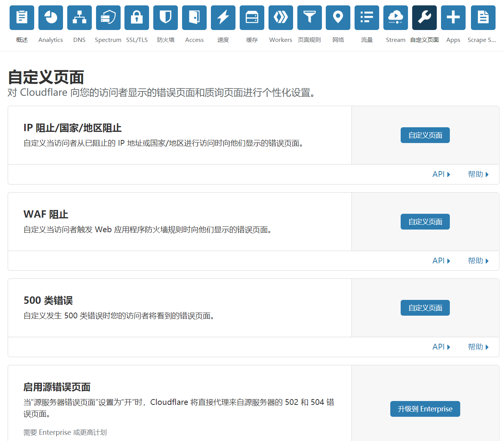Click the 页面规则 tab label
Image resolution: width=504 pixels, height=441 pixels.
[x=310, y=40]
